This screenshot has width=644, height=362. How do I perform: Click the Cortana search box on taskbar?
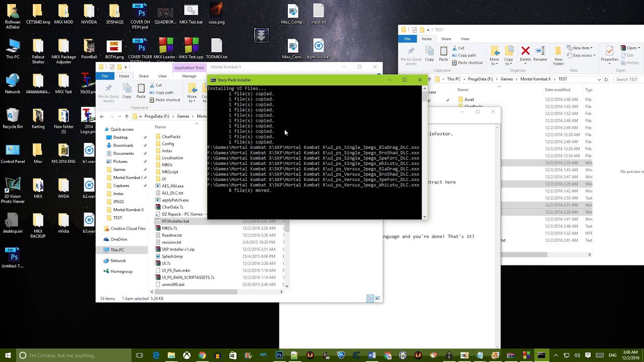[74, 355]
